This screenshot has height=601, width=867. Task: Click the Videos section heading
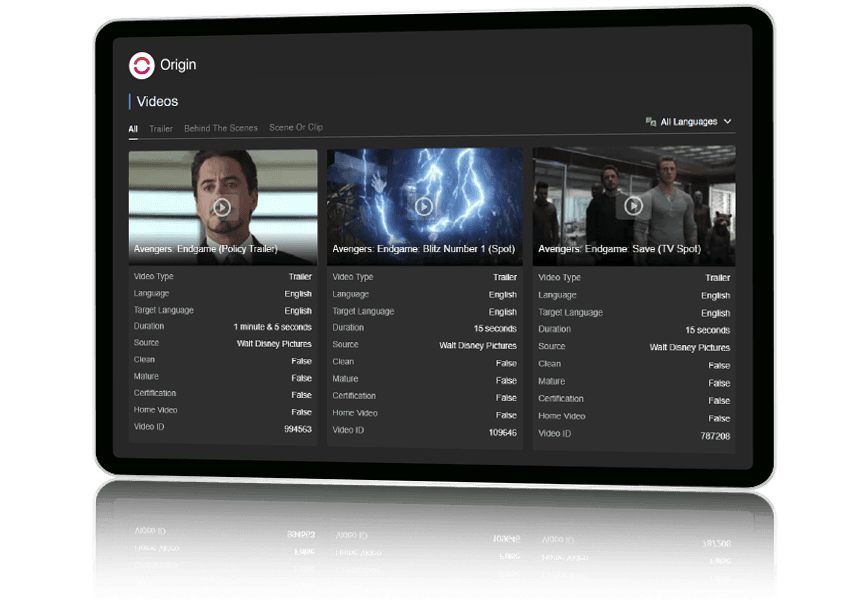coord(157,101)
